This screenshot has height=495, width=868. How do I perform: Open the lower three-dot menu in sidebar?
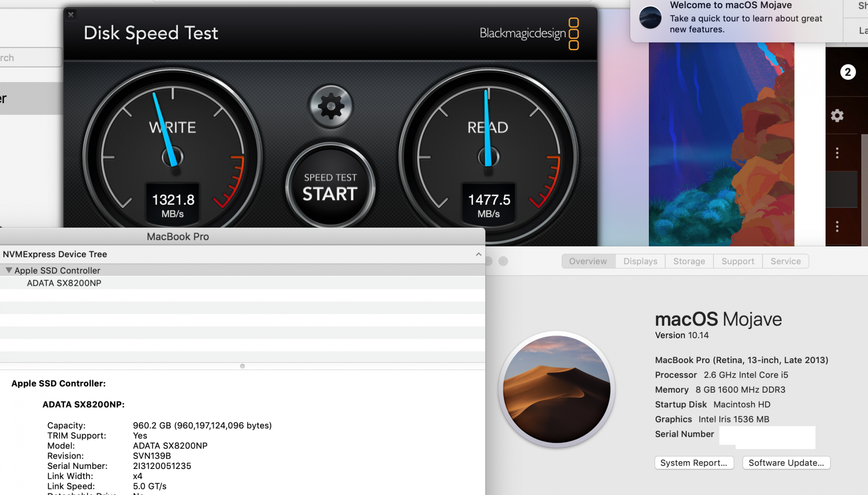[837, 226]
